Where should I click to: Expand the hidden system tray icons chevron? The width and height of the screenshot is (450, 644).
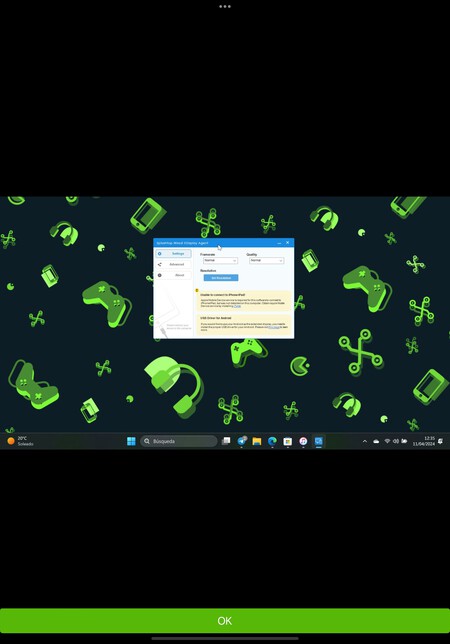(x=365, y=441)
